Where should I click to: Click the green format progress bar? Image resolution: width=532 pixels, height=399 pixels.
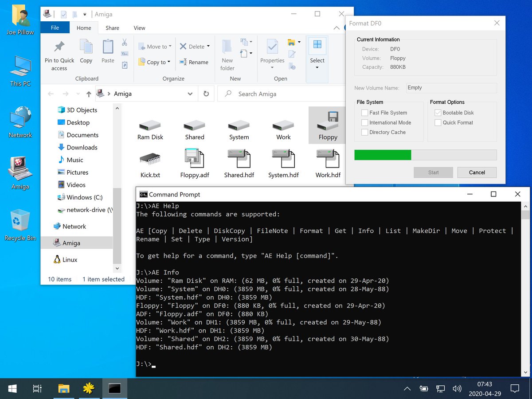point(382,154)
